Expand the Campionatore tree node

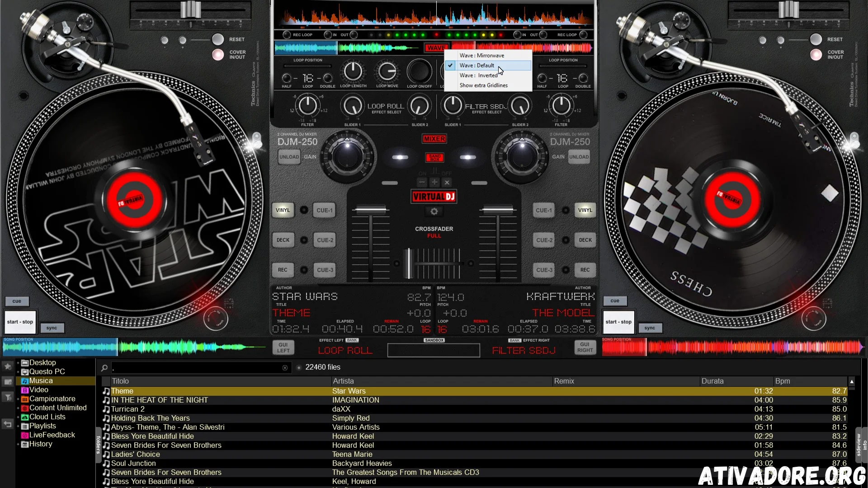[18, 399]
